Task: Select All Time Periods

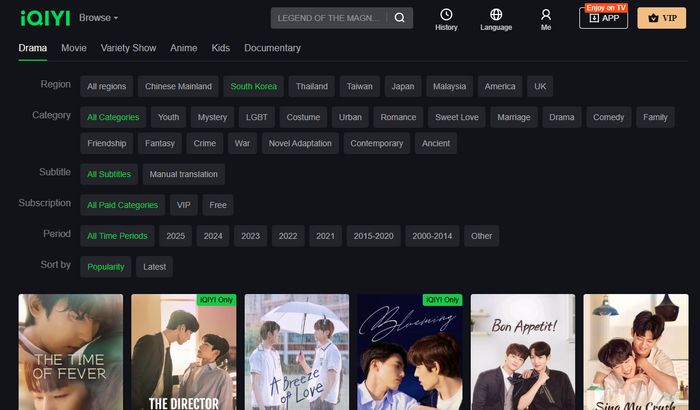Action: pos(117,236)
